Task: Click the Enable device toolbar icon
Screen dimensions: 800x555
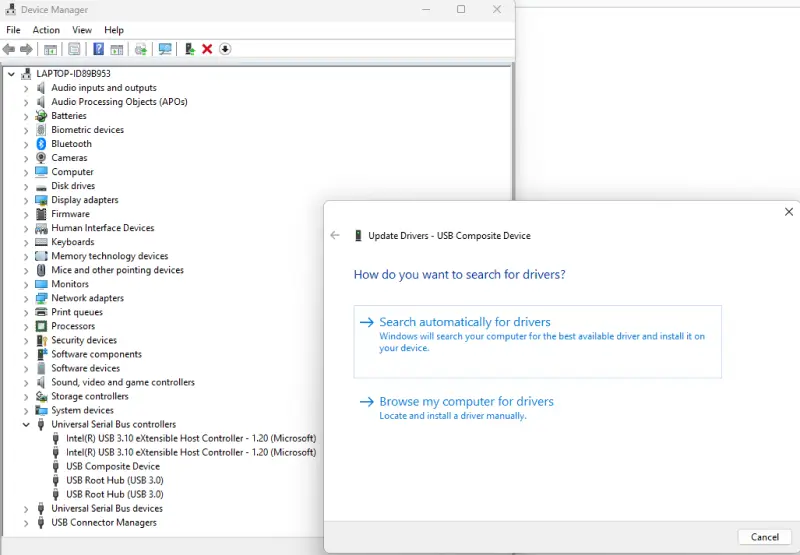Action: [x=190, y=49]
